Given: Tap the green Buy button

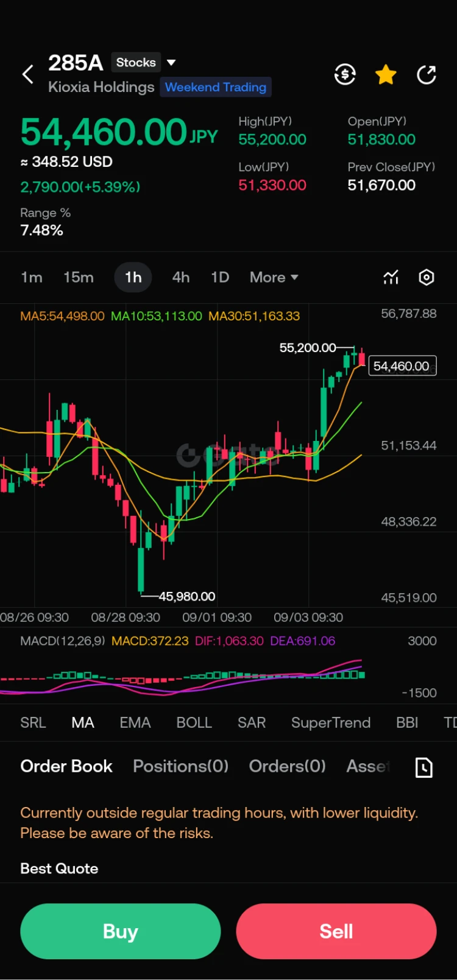Looking at the screenshot, I should (121, 931).
